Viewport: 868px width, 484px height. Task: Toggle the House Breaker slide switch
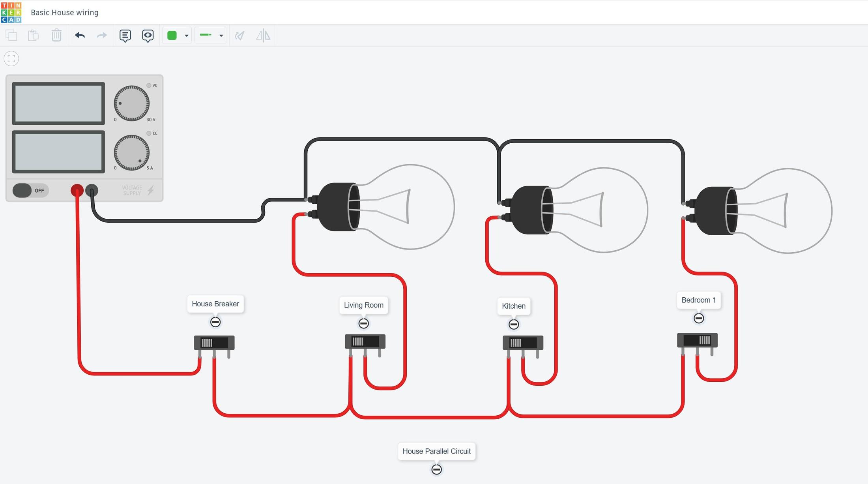click(214, 343)
